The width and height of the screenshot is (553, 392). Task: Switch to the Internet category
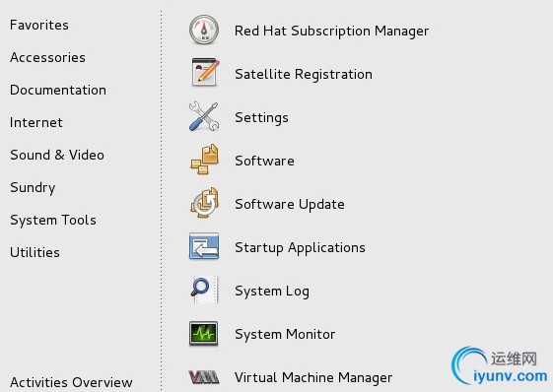point(36,122)
